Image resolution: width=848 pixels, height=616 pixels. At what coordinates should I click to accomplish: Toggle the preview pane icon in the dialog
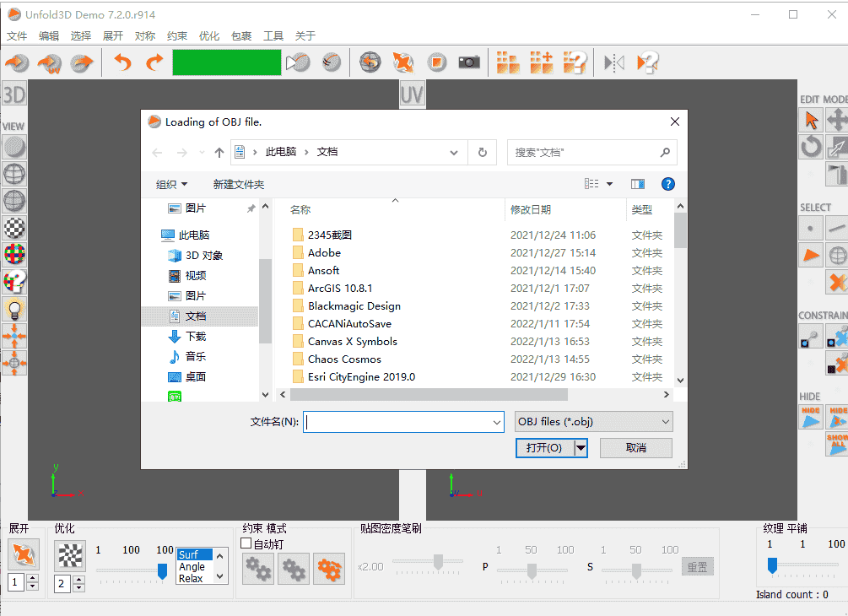tap(637, 183)
